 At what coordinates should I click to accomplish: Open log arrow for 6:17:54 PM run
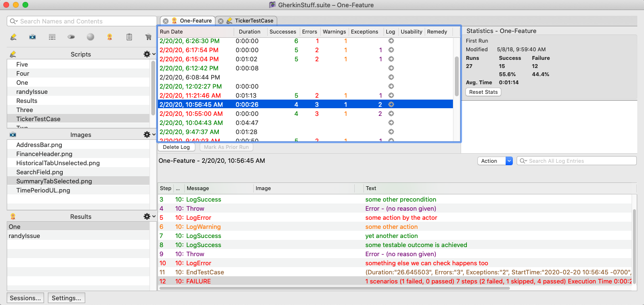click(x=391, y=50)
